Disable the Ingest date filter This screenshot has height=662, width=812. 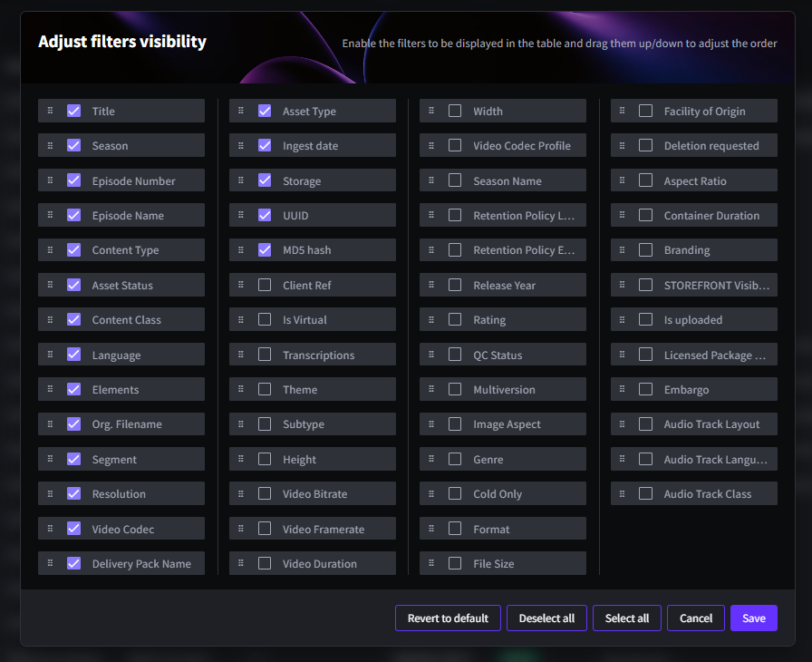[x=265, y=146]
